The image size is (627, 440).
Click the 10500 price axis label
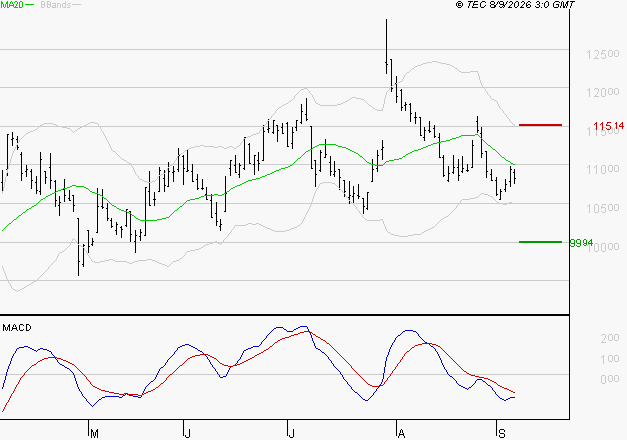(603, 208)
